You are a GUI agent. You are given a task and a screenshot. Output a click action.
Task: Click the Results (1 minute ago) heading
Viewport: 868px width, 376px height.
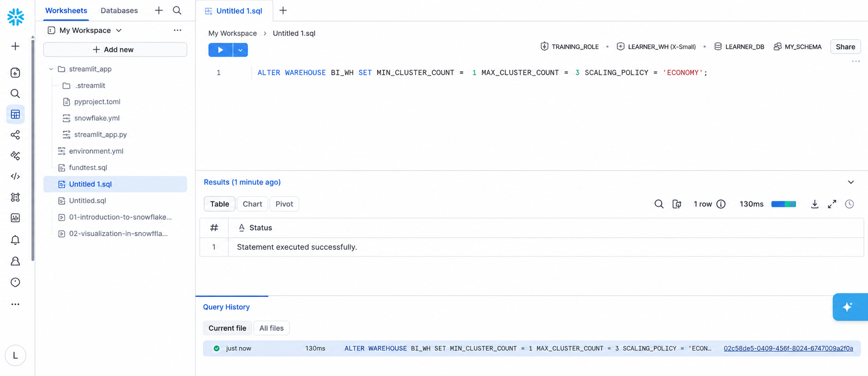click(x=242, y=182)
